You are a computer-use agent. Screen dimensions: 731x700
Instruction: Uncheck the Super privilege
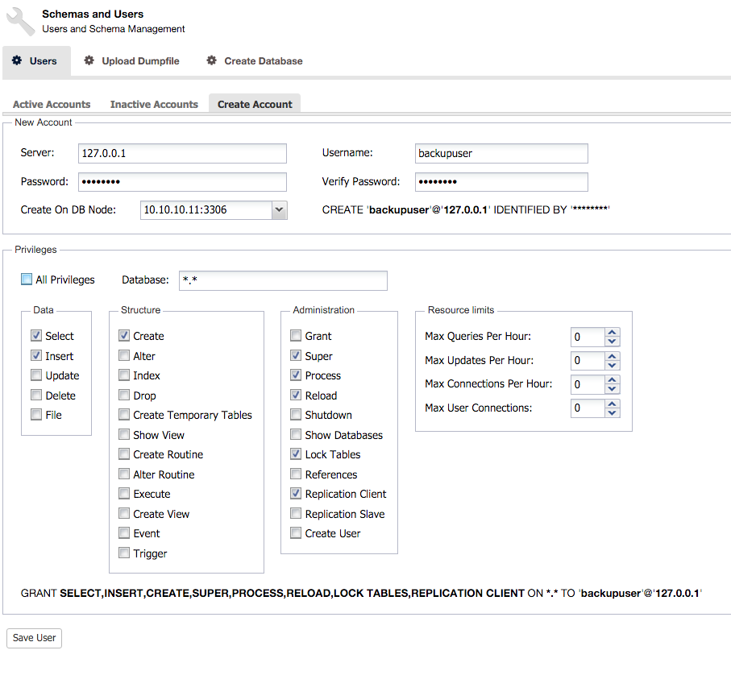296,355
